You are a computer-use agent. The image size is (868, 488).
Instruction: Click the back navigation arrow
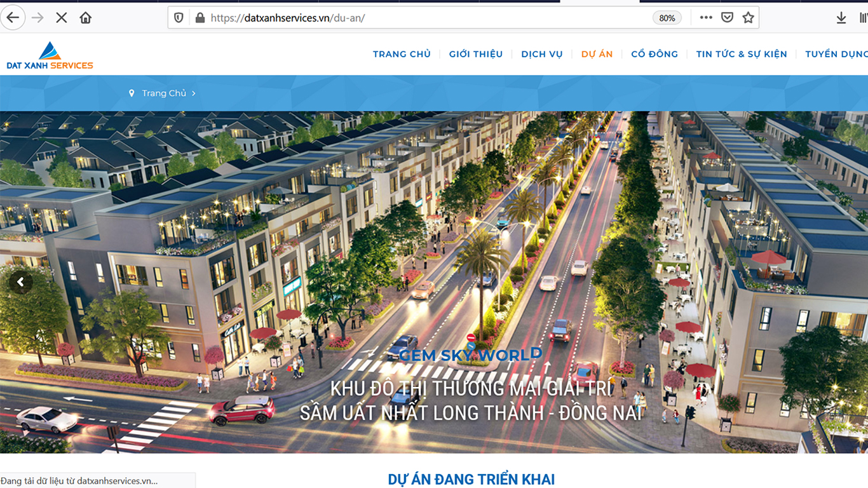coord(13,17)
